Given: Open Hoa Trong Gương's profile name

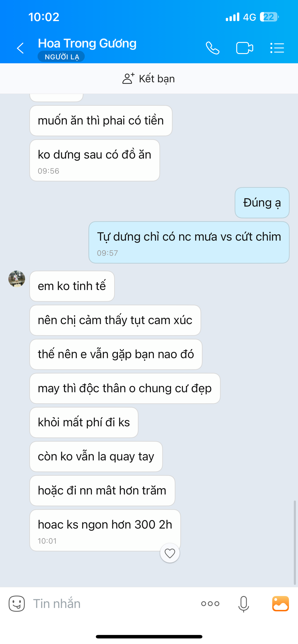Looking at the screenshot, I should click(87, 43).
